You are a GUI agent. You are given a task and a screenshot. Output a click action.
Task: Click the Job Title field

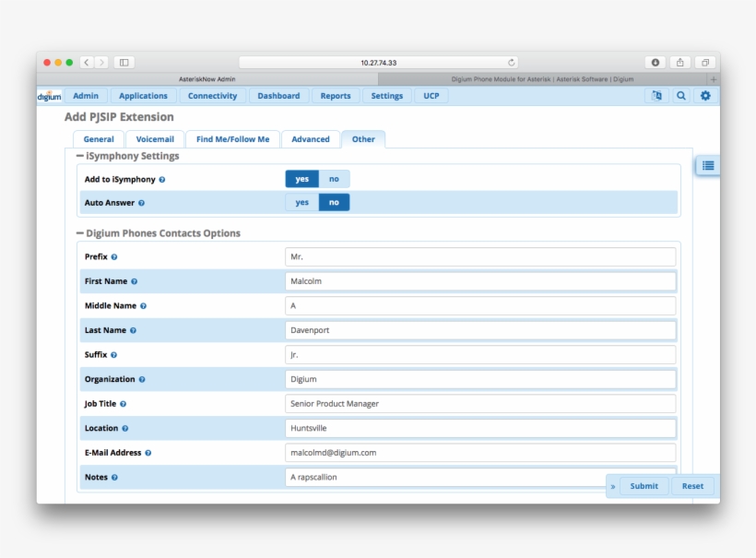point(480,404)
